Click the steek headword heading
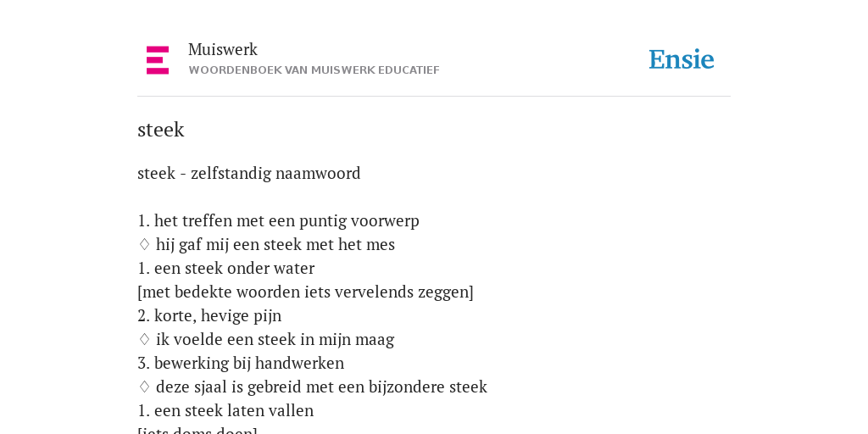This screenshot has width=868, height=434. coord(160,130)
